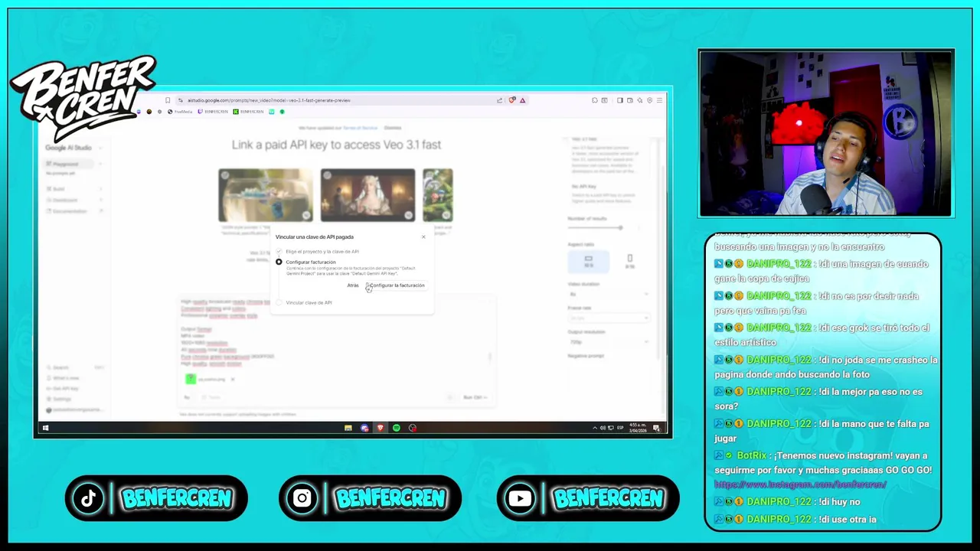Viewport: 980px width, 551px height.
Task: Open Spotify from the taskbar
Action: tap(397, 428)
